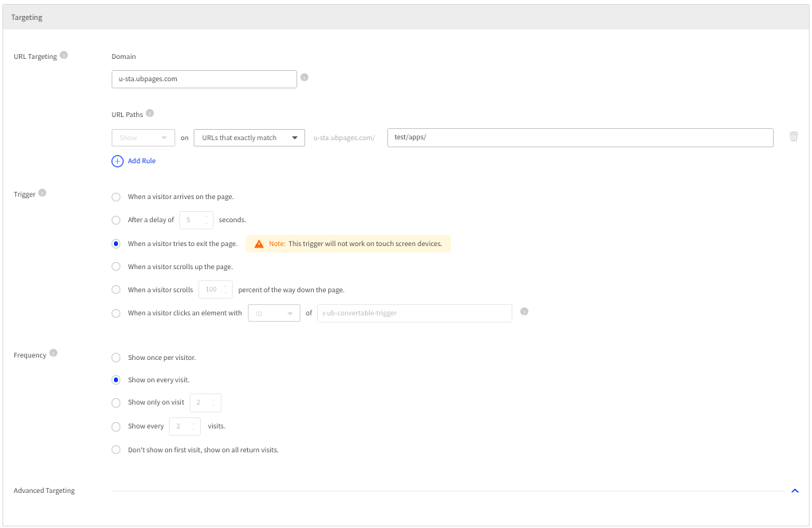Click the info icon beside URL Targeting
This screenshot has height=528, width=812.
(64, 56)
